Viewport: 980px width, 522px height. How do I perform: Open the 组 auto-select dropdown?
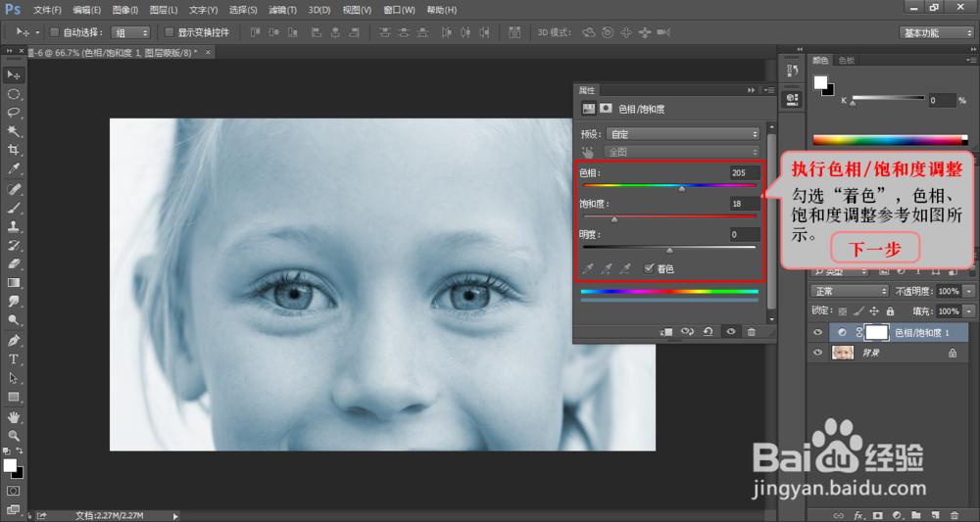coord(130,32)
